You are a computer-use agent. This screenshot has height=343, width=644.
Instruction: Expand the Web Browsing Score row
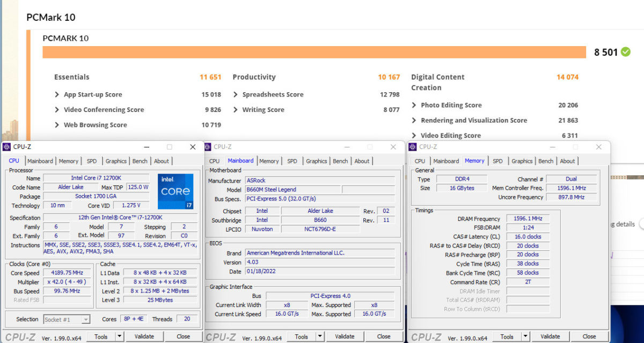coord(57,125)
